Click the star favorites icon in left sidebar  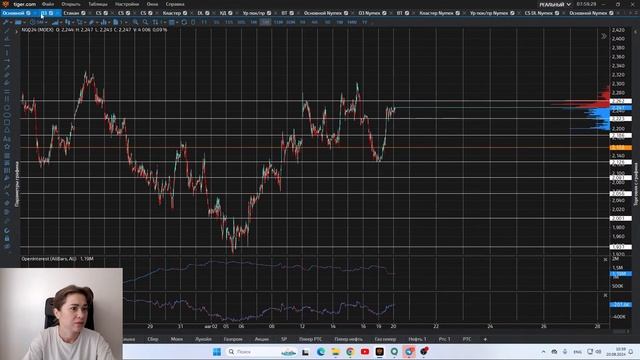[x=7, y=147]
